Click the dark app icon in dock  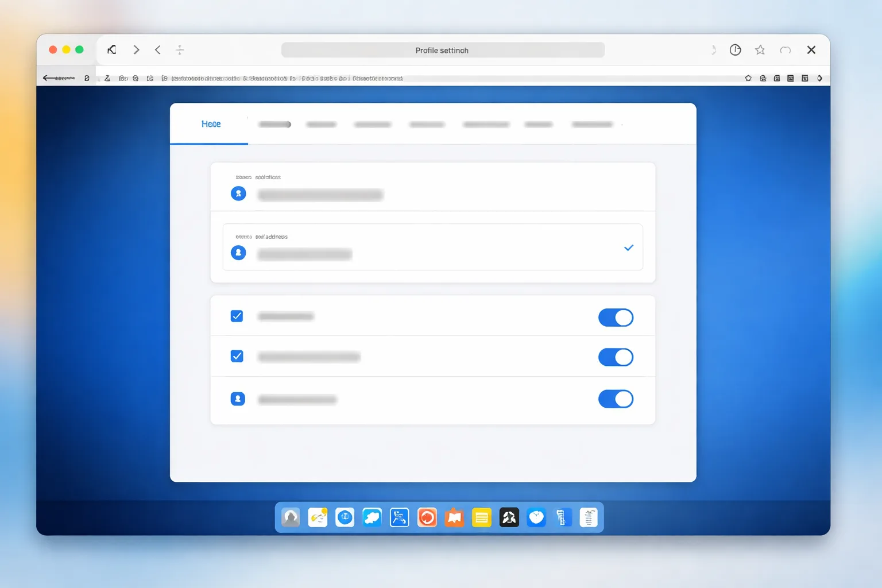click(x=509, y=518)
